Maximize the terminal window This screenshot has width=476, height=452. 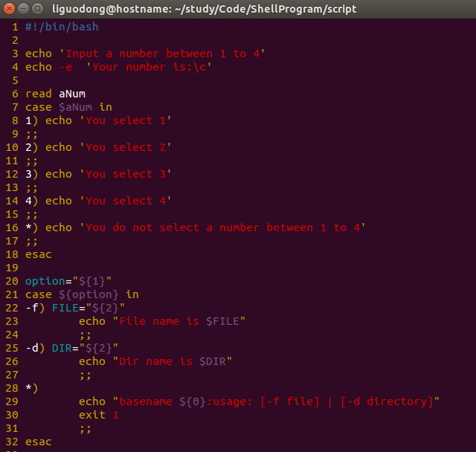(x=37, y=9)
